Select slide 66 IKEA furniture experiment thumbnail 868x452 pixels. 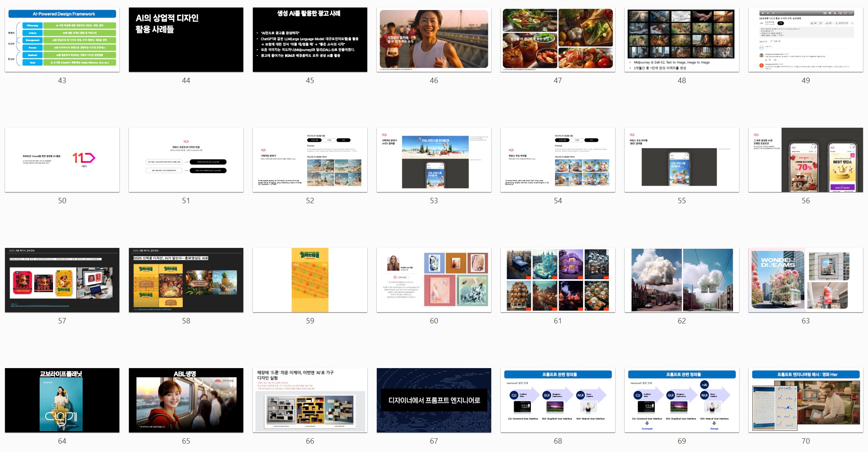tap(310, 400)
